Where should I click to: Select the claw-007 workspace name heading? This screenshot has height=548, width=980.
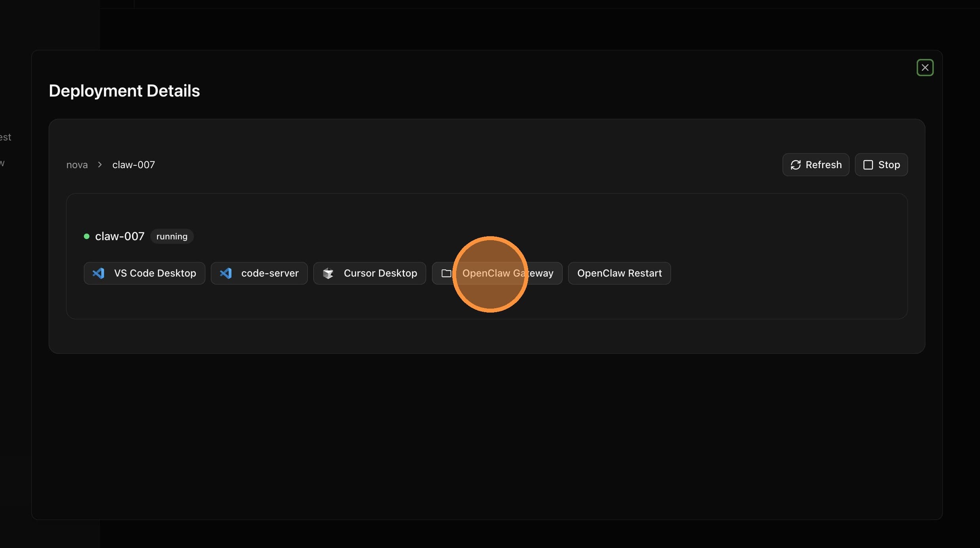coord(120,237)
